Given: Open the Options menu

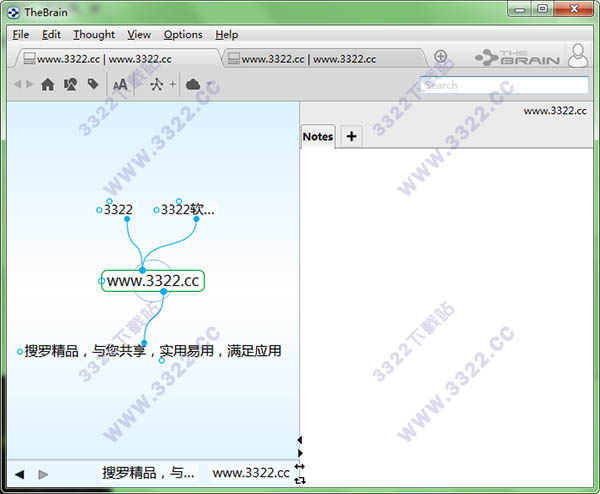Looking at the screenshot, I should 183,34.
